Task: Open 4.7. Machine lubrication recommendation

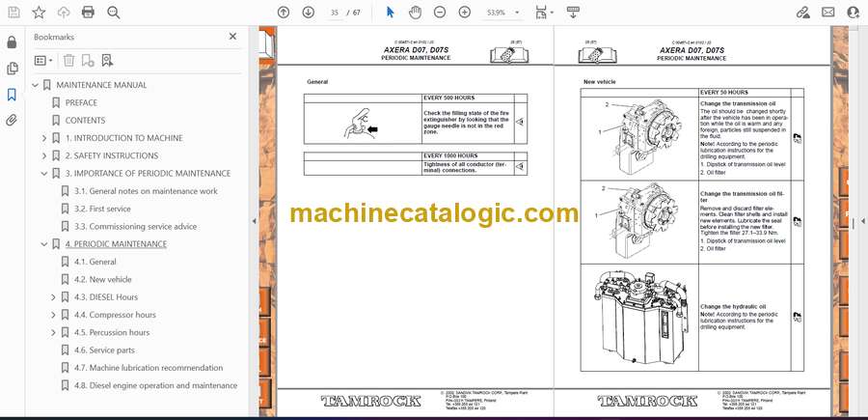Action: 149,368
